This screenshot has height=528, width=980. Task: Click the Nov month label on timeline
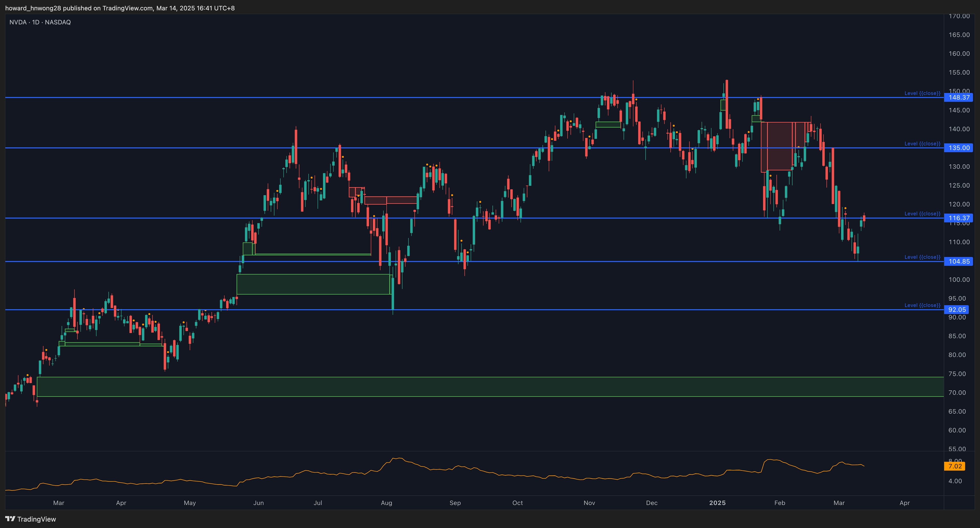589,503
